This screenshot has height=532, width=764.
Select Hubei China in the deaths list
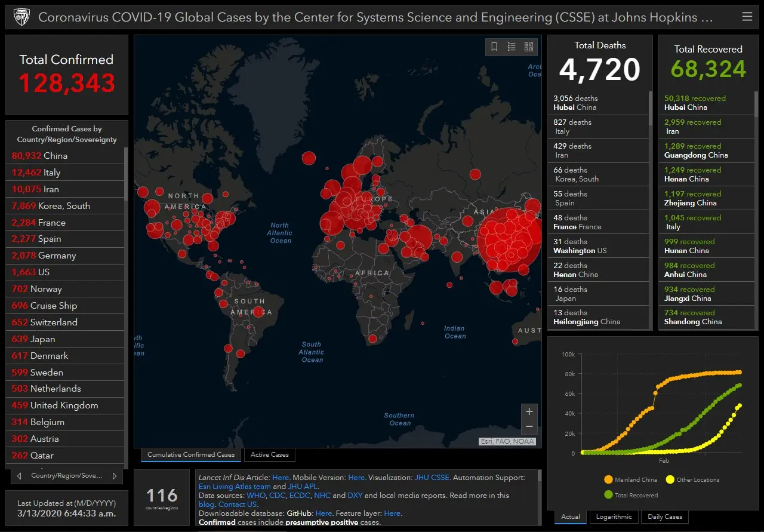pos(597,103)
